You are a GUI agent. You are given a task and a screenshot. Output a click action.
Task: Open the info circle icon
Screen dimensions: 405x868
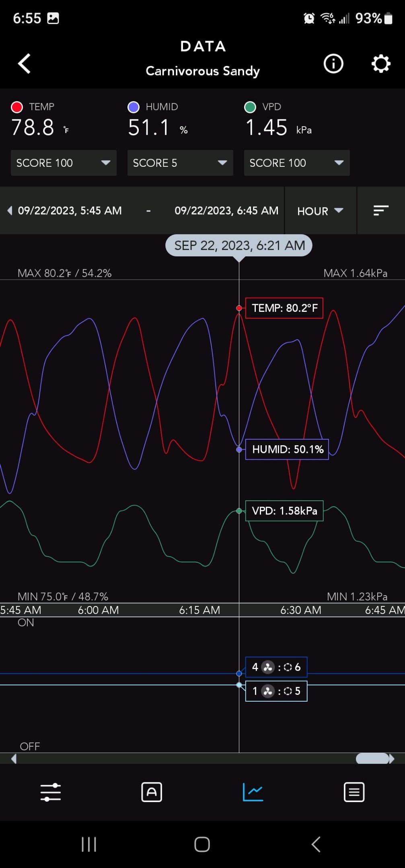pos(333,63)
